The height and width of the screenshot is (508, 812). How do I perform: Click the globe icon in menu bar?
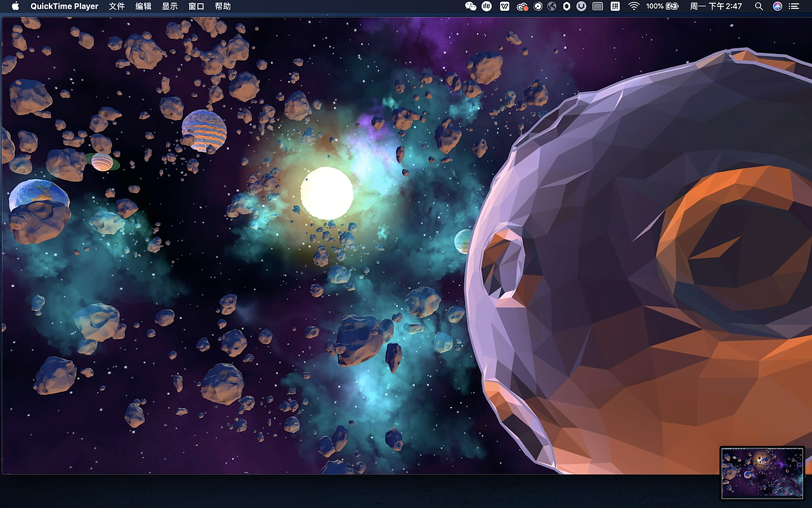552,6
